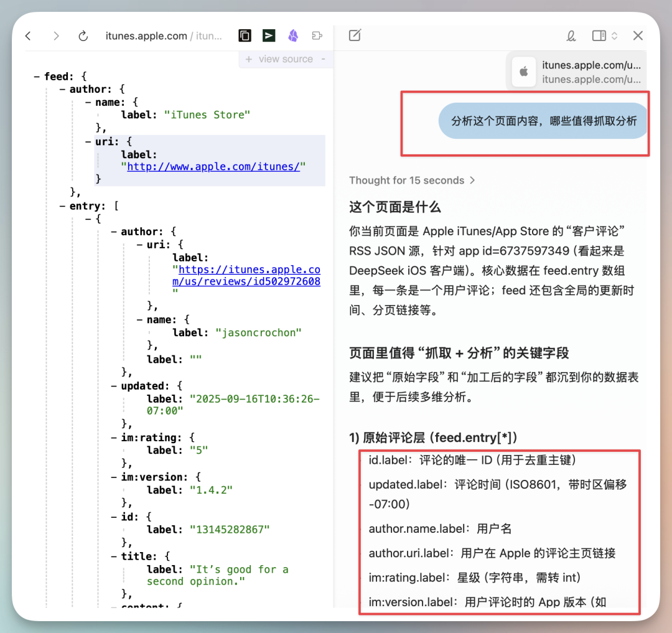Open the itunes.apple.com reviews id502972608 link
This screenshot has height=633, width=672.
[x=246, y=276]
